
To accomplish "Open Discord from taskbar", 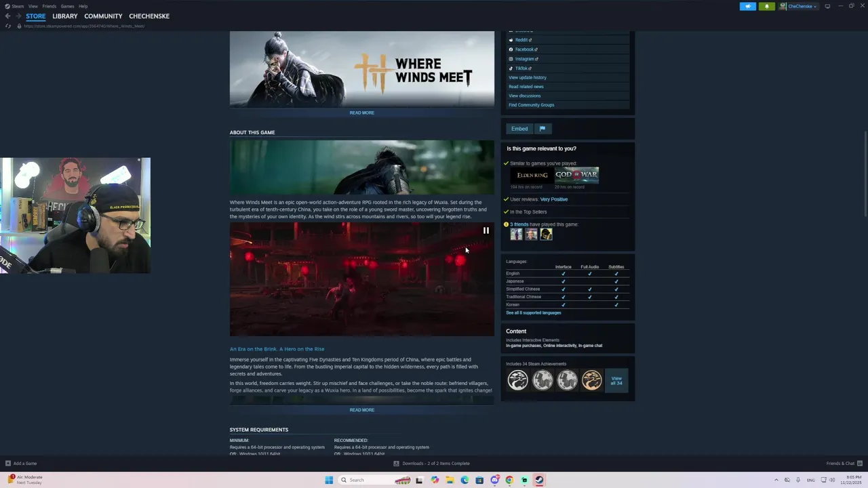I will click(x=494, y=480).
